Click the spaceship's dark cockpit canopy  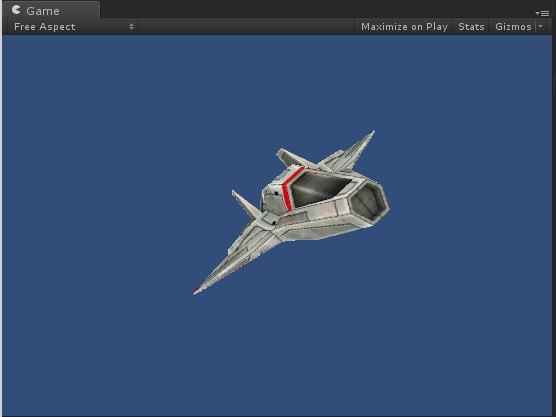318,189
